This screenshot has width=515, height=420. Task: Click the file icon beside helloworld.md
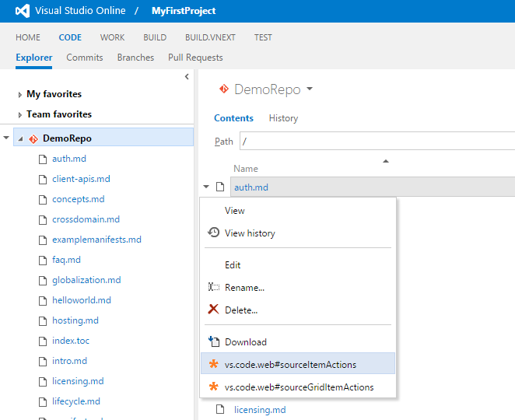43,301
